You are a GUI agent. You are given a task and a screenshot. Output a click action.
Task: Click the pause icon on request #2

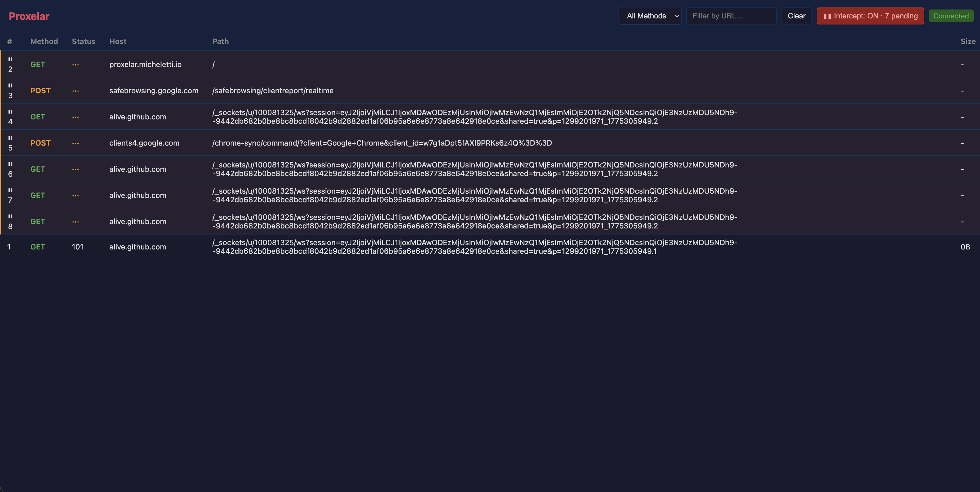coord(10,59)
